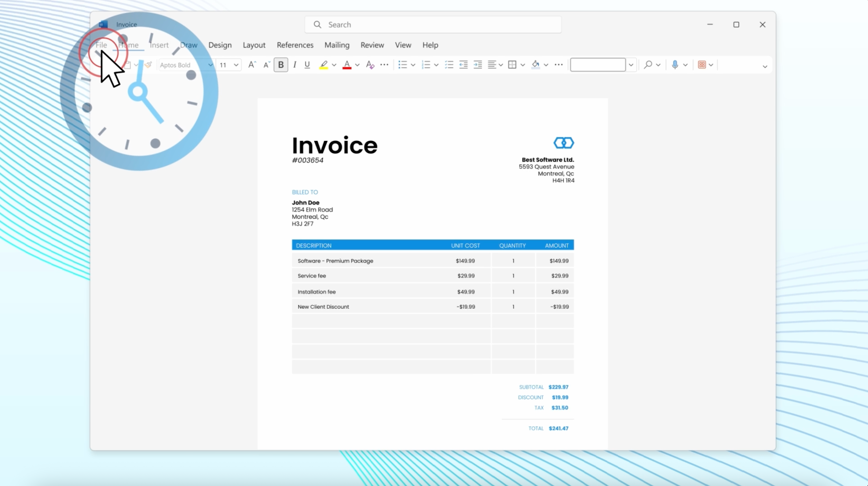The height and width of the screenshot is (486, 868).
Task: Open the Help tab
Action: point(430,45)
